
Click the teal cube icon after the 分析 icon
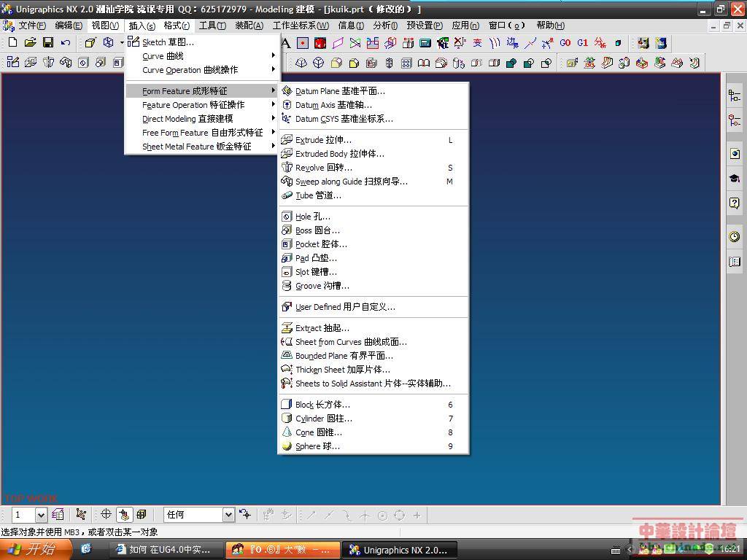(x=618, y=43)
